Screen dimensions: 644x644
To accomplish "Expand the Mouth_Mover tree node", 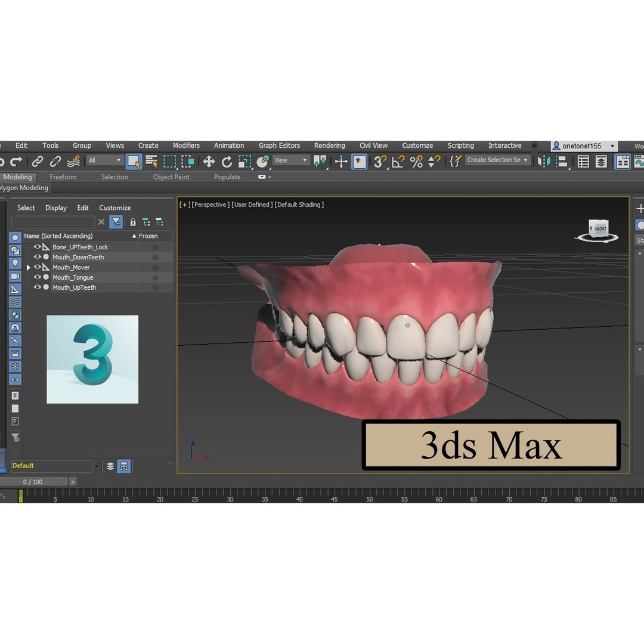I will tap(29, 267).
